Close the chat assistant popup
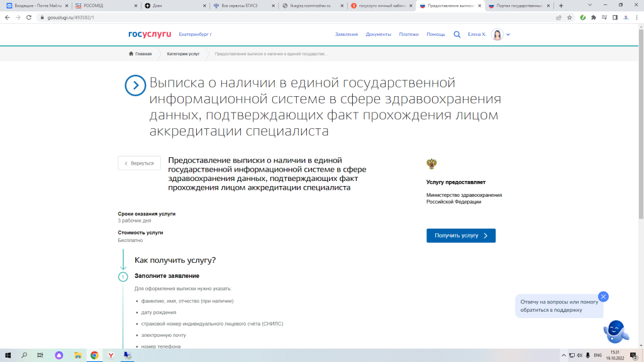Screen dimensions: 644x362 pyautogui.click(x=603, y=297)
